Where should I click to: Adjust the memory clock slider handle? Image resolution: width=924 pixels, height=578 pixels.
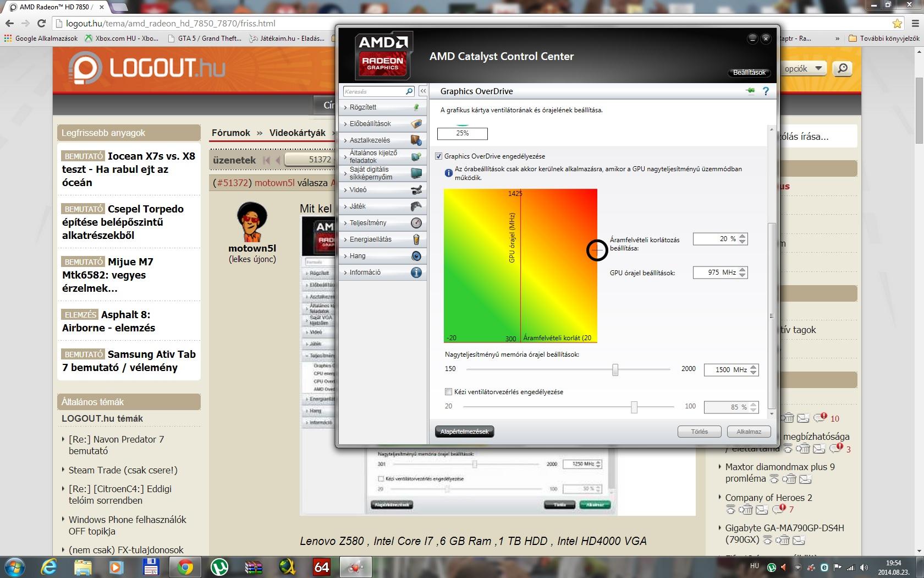[615, 370]
